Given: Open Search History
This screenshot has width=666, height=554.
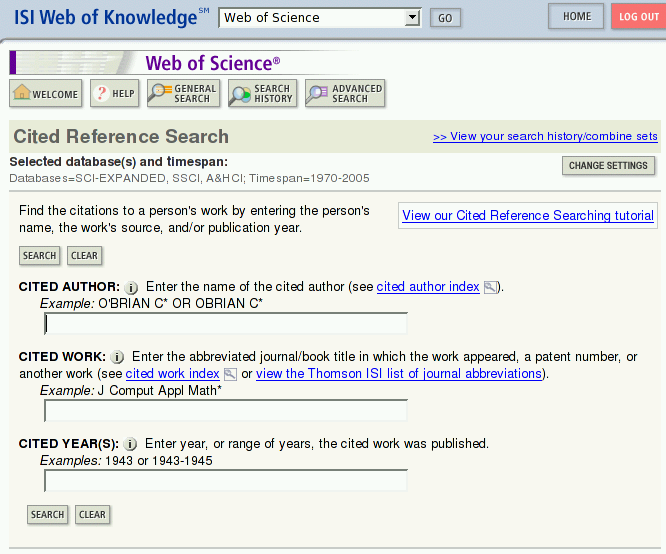Looking at the screenshot, I should coord(262,93).
